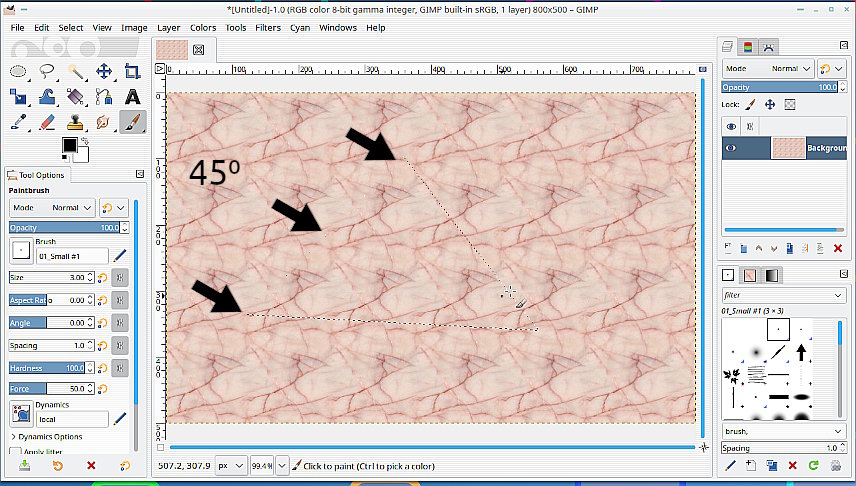Select the Eraser tool

47,122
